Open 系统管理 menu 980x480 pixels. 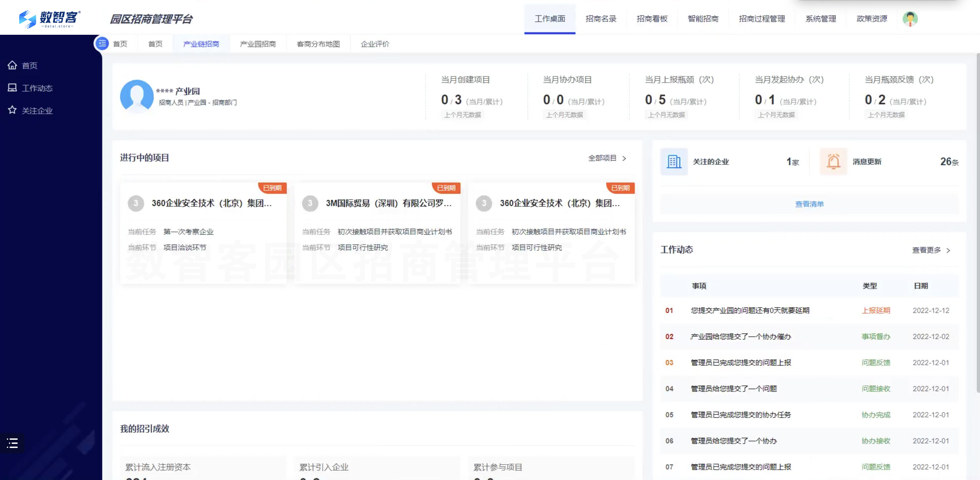pyautogui.click(x=821, y=19)
